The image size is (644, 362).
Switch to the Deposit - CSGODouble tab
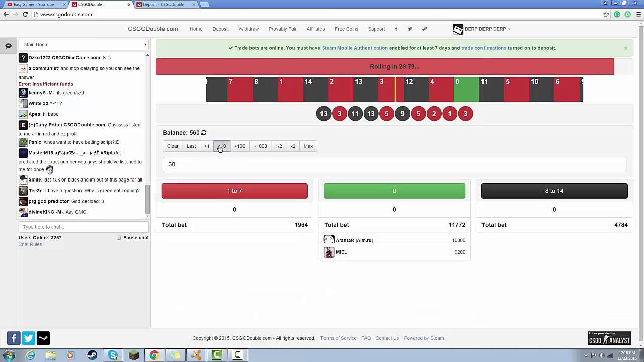tap(166, 4)
